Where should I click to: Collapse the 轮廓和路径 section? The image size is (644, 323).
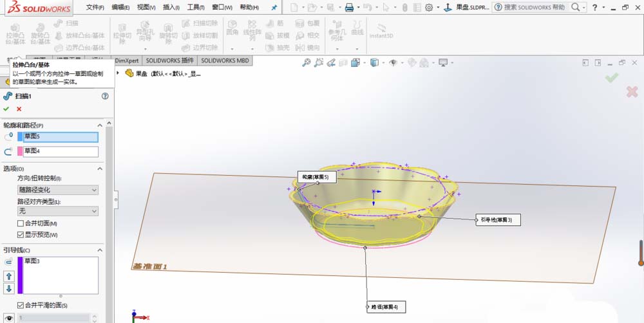(100, 125)
